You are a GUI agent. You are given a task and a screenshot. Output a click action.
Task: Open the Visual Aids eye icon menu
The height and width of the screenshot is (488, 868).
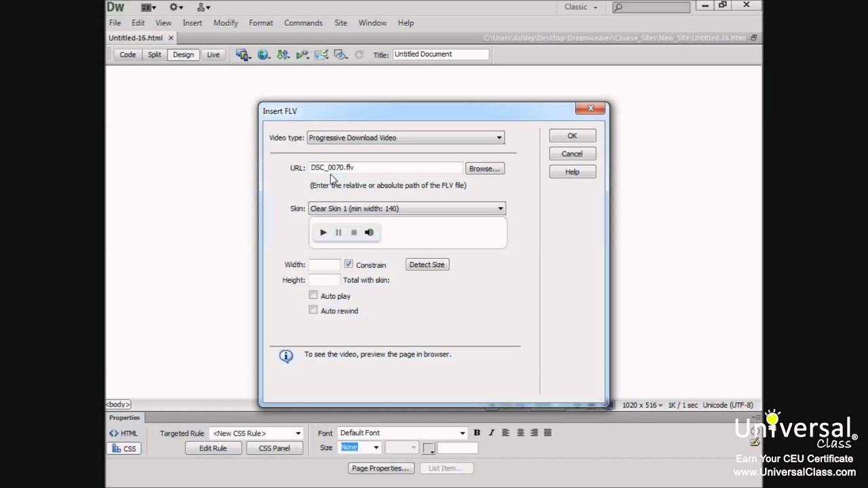pos(340,55)
